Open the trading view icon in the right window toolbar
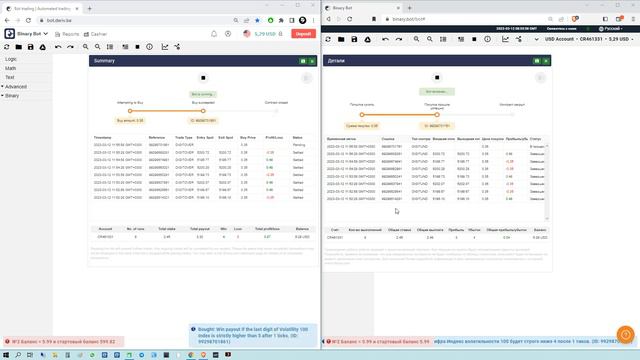The image size is (640, 360). tap(518, 39)
